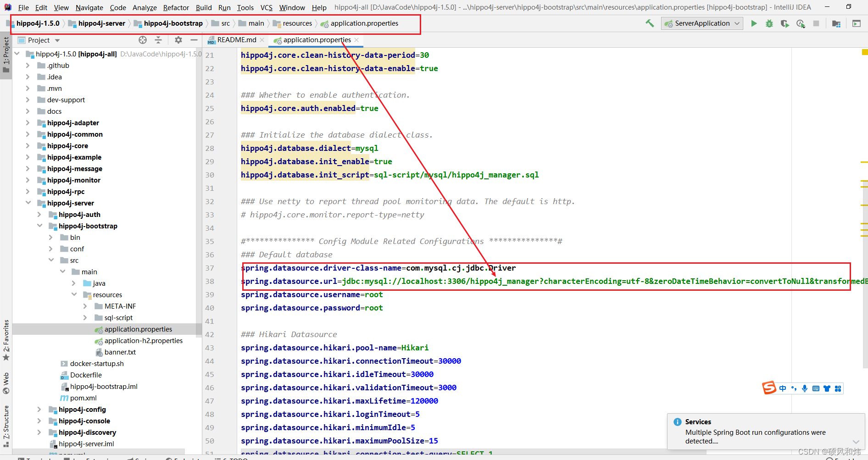Toggle Sogou Chinese/English mode 中 icon

tap(783, 388)
